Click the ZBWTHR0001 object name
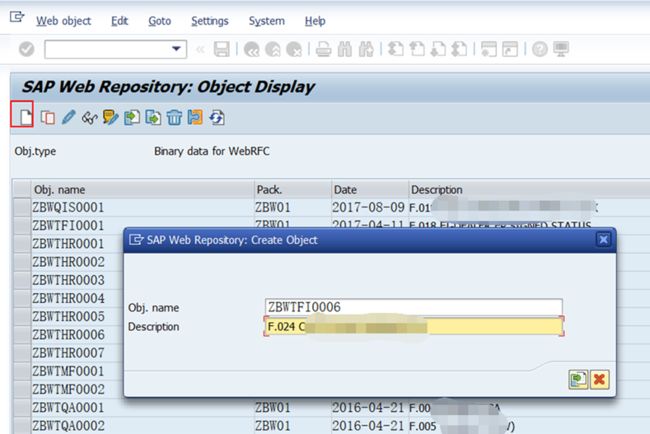This screenshot has width=650, height=434. coord(68,244)
